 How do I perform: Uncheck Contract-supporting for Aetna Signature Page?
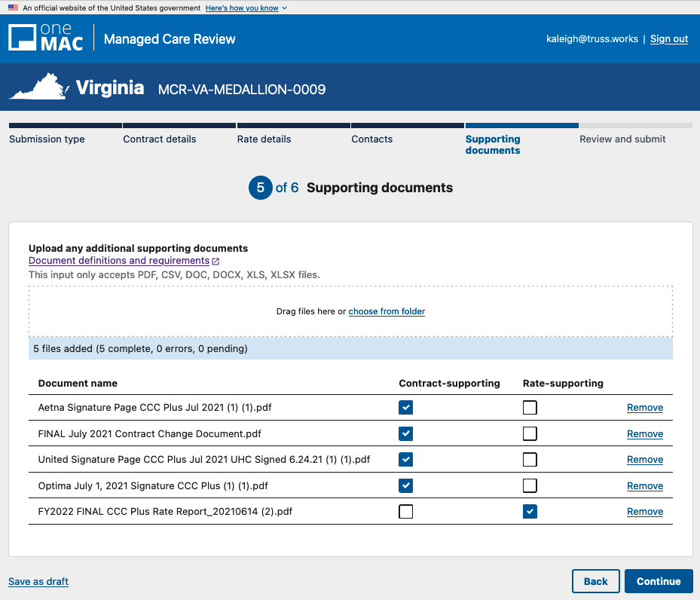point(406,408)
